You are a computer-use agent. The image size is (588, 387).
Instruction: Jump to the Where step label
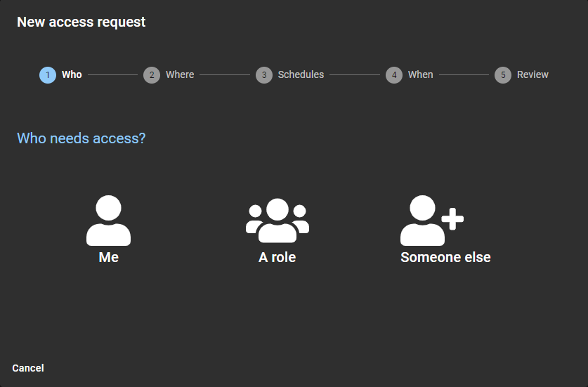coord(180,74)
